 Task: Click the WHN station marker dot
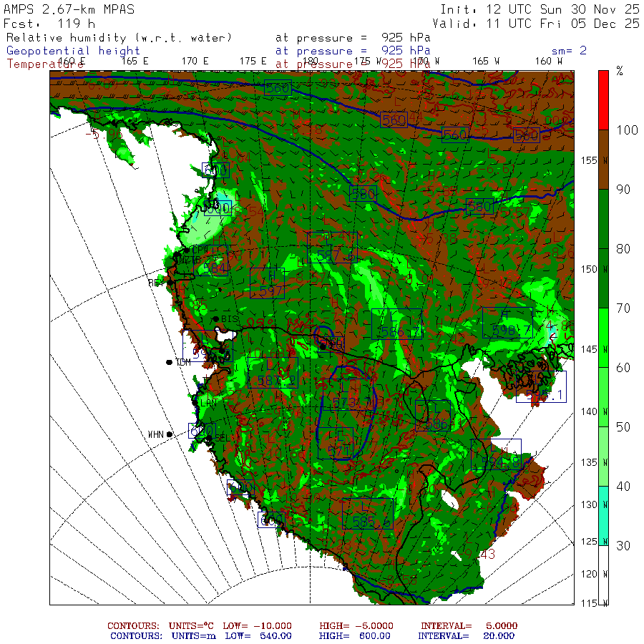pyautogui.click(x=169, y=434)
